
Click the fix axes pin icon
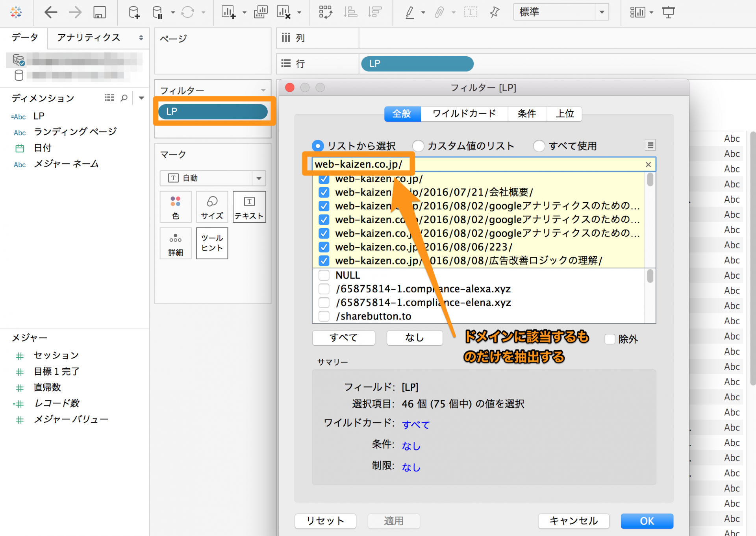pyautogui.click(x=495, y=12)
